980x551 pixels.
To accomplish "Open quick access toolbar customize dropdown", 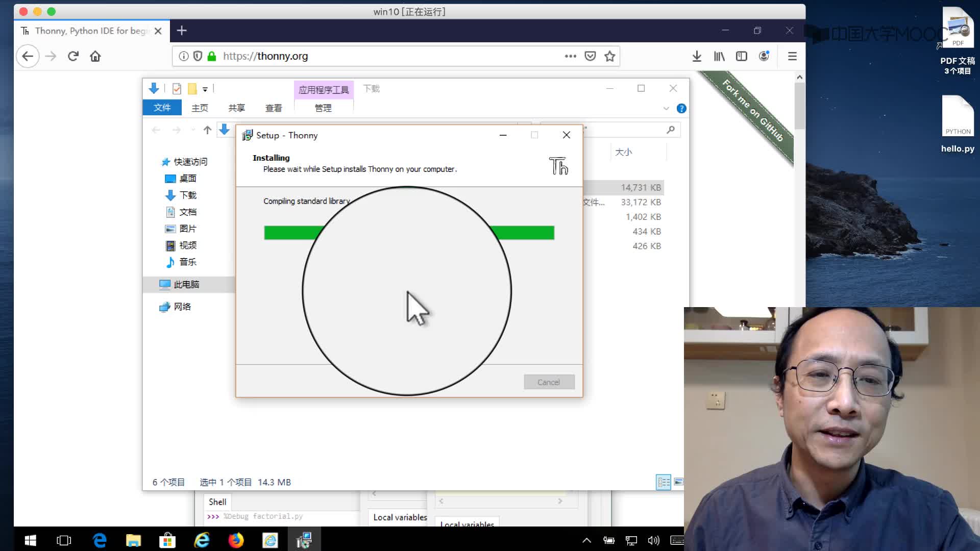I will (x=205, y=89).
